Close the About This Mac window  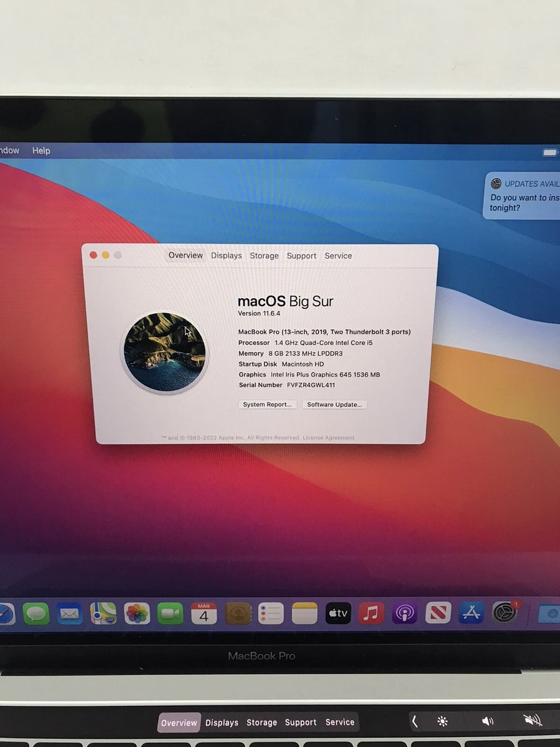94,255
